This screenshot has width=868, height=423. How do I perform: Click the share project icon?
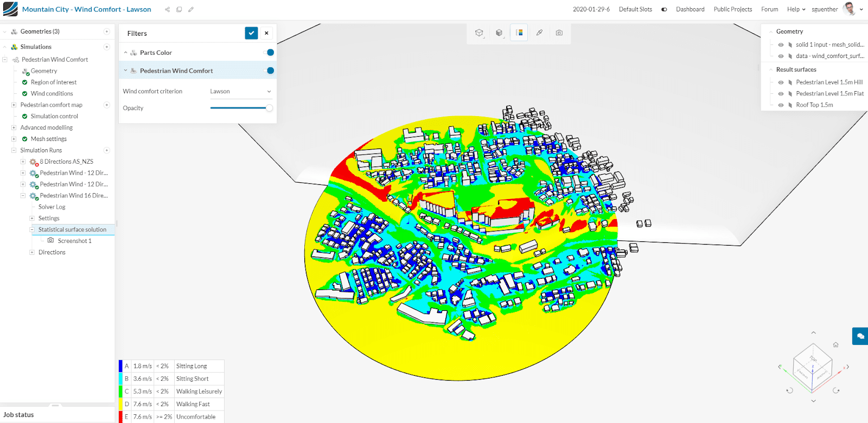(x=167, y=10)
